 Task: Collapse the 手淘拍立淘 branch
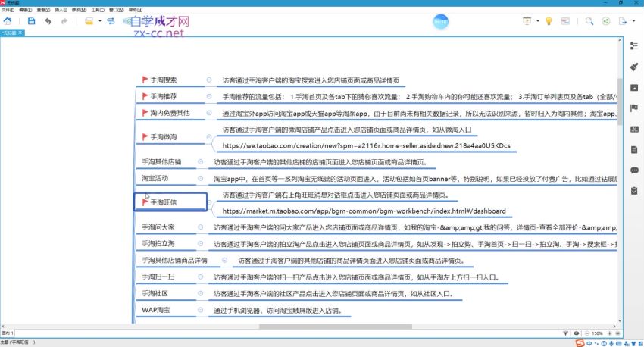coord(200,243)
